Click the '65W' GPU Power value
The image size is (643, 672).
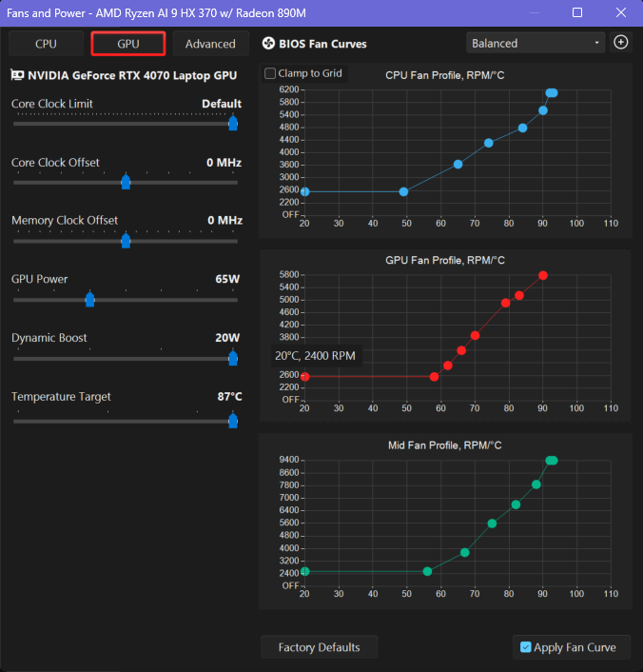(x=227, y=279)
